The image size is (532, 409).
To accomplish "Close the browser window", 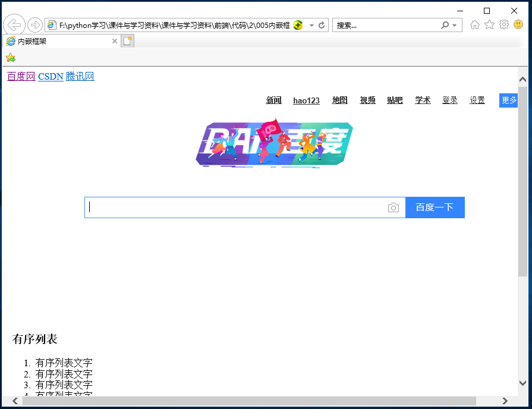I will tap(514, 11).
